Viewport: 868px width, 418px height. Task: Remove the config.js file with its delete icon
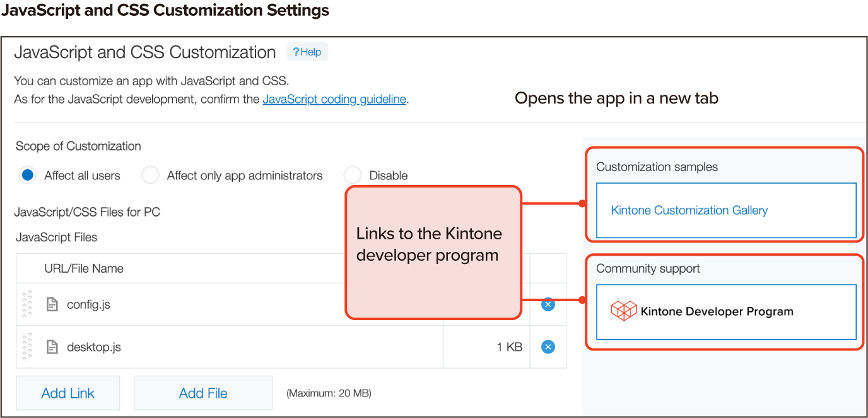548,304
